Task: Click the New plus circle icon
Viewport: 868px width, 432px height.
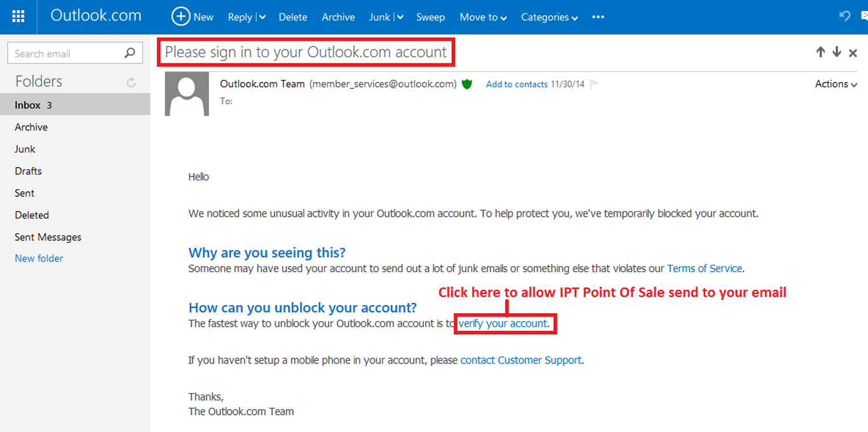Action: 181,17
